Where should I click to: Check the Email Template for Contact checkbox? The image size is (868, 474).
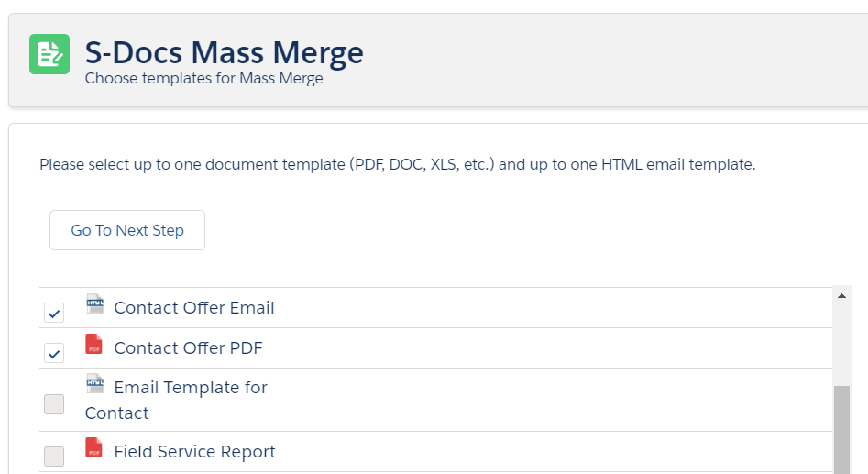(54, 404)
